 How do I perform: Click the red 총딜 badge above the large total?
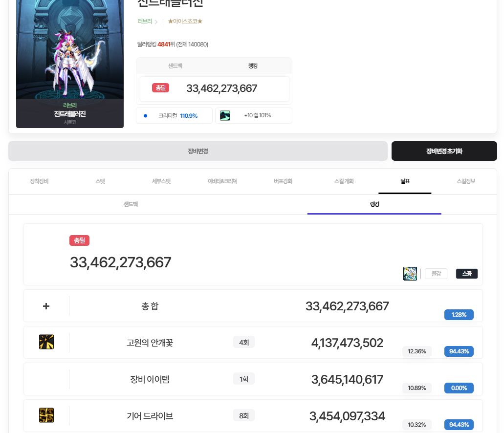click(79, 240)
